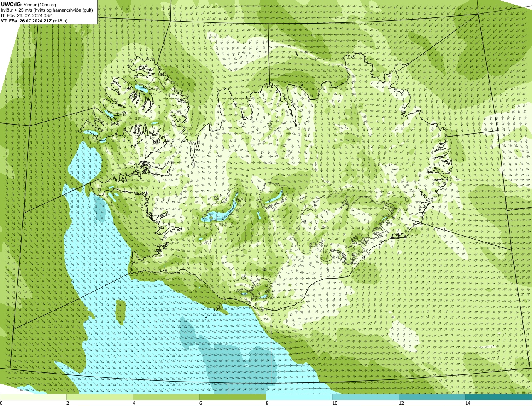Image resolution: width=532 pixels, height=406 pixels.
Task: Click the "14" tick label on the color scale
Action: [x=468, y=403]
